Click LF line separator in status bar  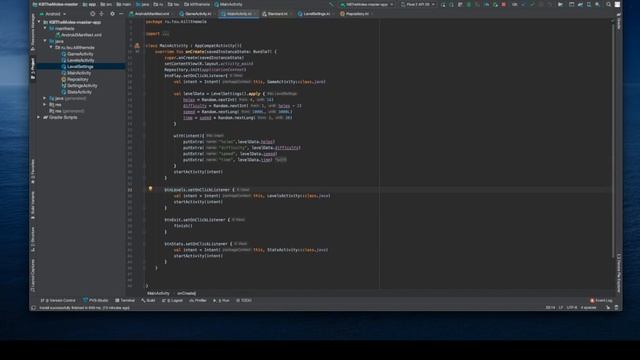(x=561, y=308)
